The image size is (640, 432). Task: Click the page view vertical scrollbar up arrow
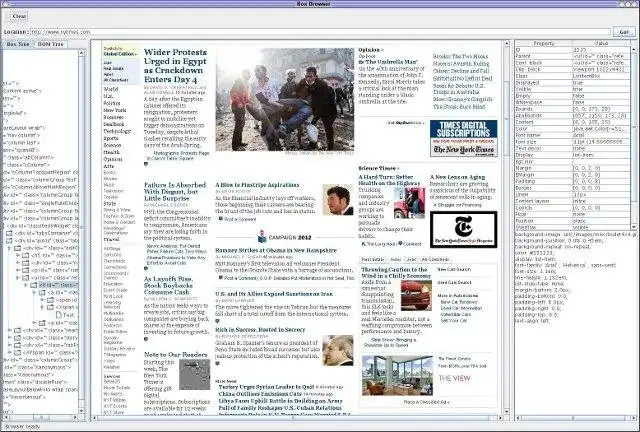click(x=507, y=43)
